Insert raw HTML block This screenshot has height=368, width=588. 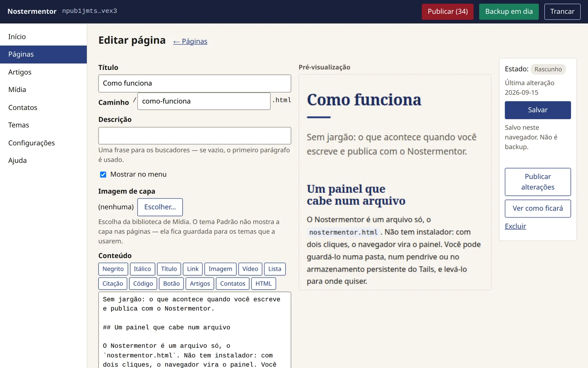point(263,284)
